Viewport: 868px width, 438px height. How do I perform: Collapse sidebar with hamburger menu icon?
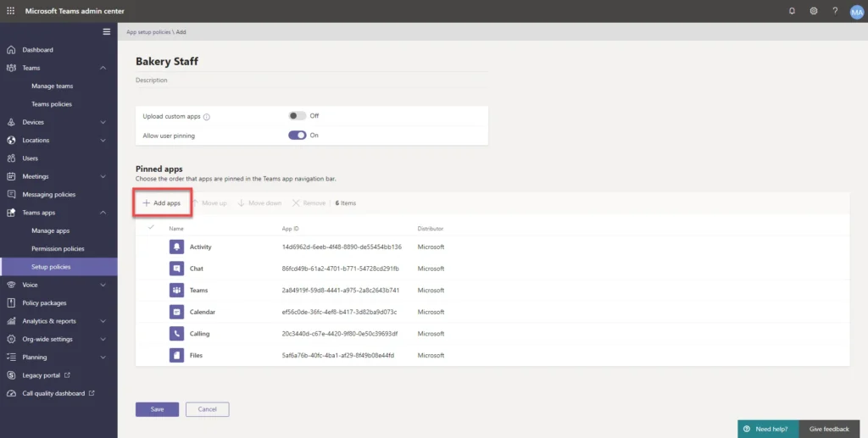point(106,31)
